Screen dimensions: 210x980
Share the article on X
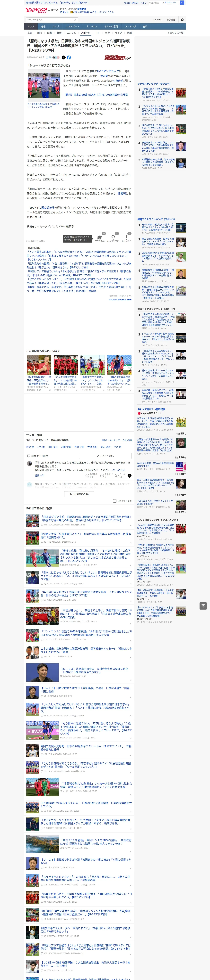coord(64,57)
